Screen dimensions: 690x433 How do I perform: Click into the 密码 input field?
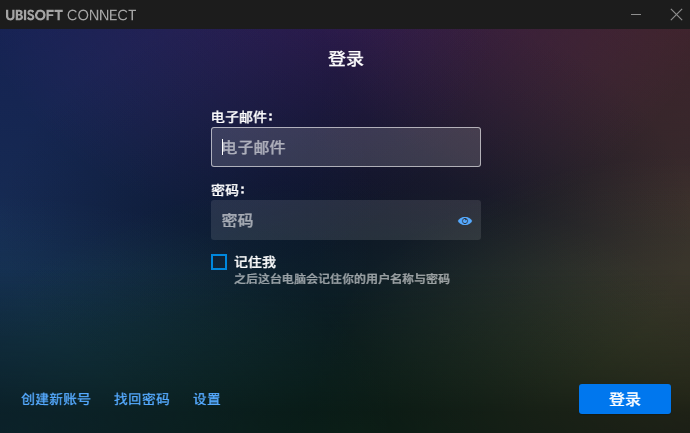pos(330,221)
